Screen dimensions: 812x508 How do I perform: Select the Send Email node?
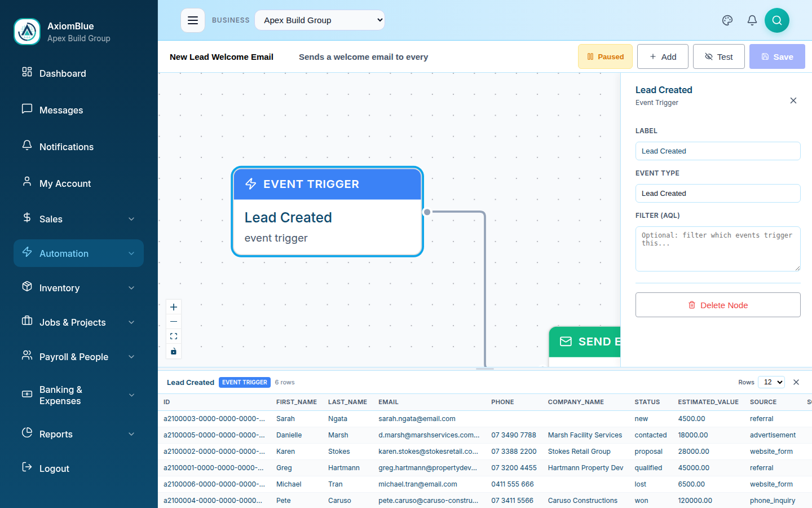coord(585,346)
